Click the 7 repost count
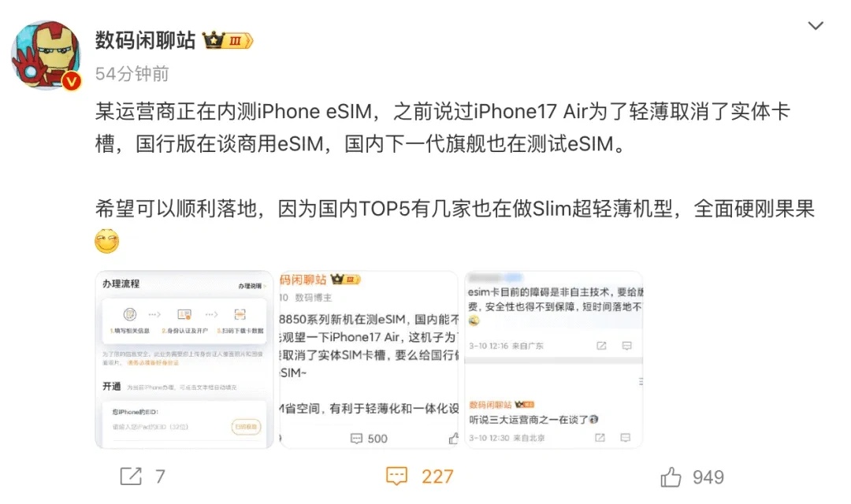 (160, 476)
